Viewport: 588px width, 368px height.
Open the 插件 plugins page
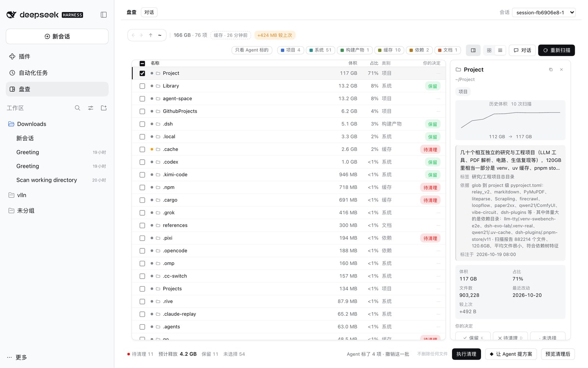pos(57,56)
